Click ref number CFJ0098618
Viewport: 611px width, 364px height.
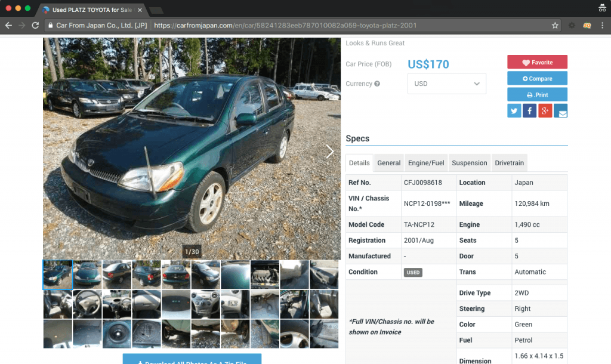click(x=423, y=183)
